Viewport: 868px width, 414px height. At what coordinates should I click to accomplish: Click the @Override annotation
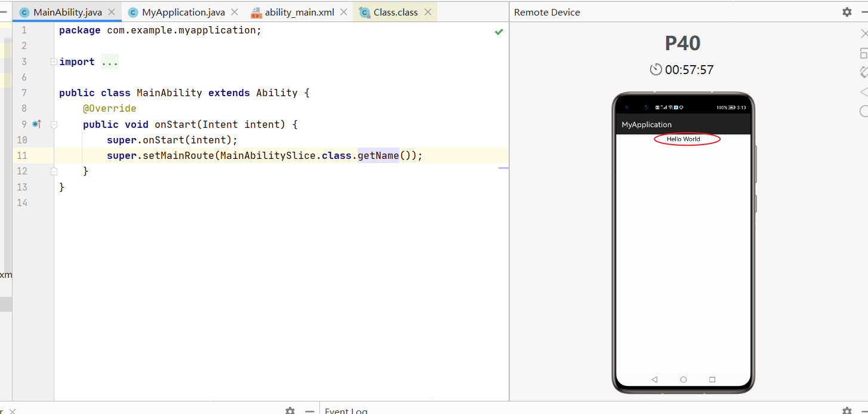[110, 109]
